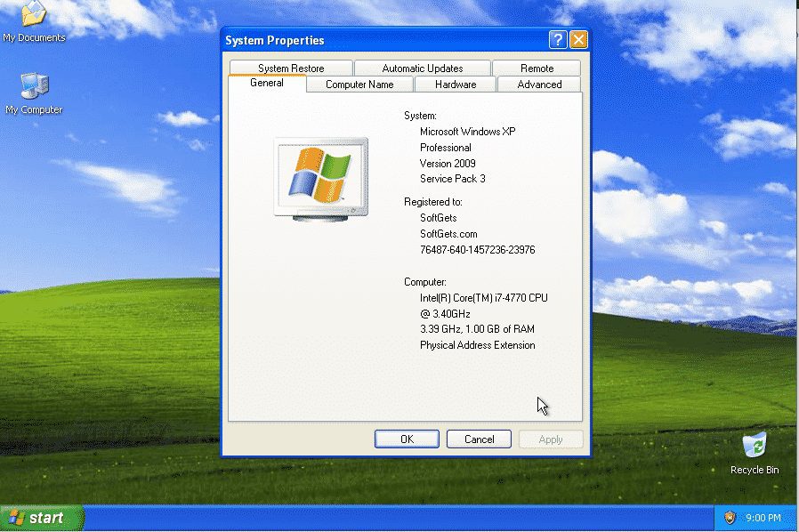Open the Remote tab
Viewport: 799px width, 532px height.
pyautogui.click(x=537, y=69)
